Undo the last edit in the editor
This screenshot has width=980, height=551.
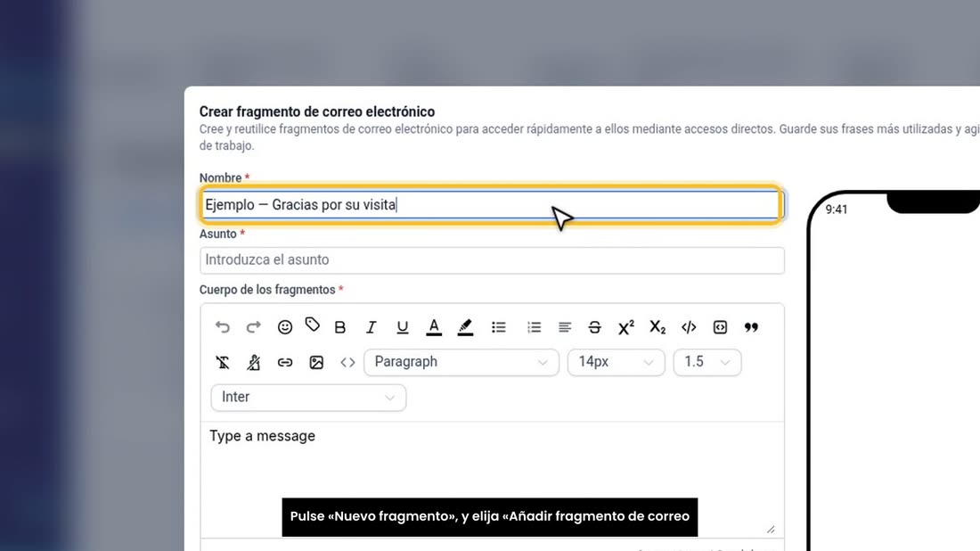point(223,327)
